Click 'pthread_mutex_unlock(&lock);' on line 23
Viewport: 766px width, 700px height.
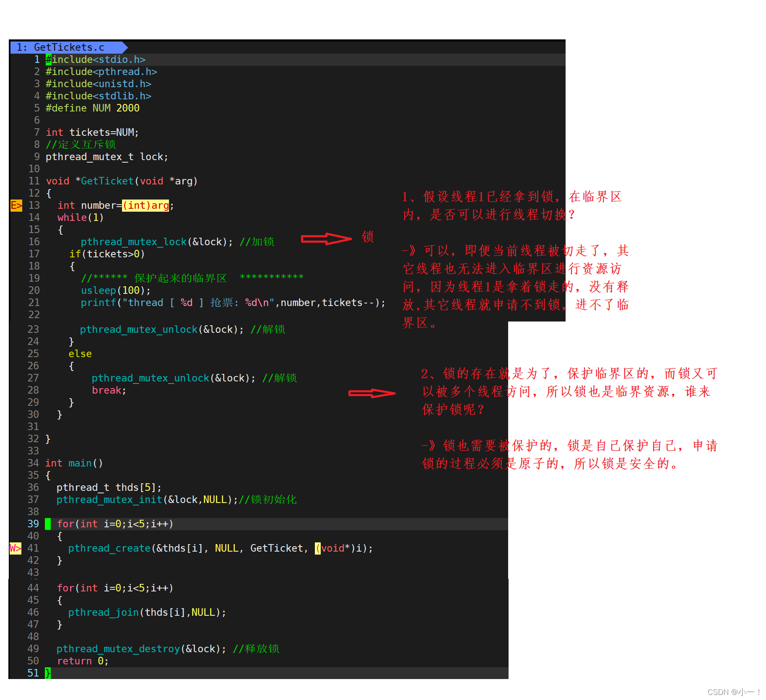(162, 329)
